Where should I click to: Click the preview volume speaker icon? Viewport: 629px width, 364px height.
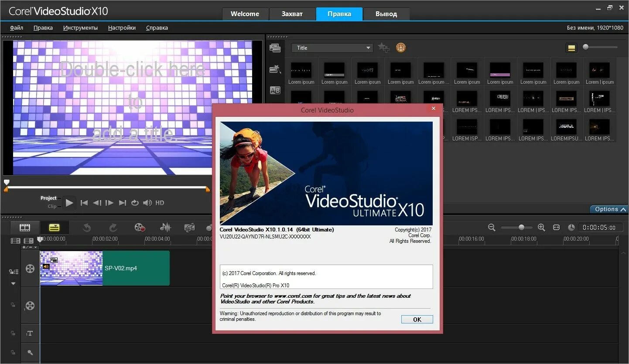[147, 203]
